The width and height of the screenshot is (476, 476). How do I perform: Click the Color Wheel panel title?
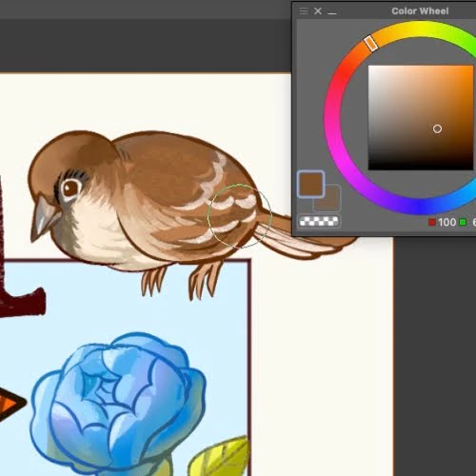(x=420, y=11)
